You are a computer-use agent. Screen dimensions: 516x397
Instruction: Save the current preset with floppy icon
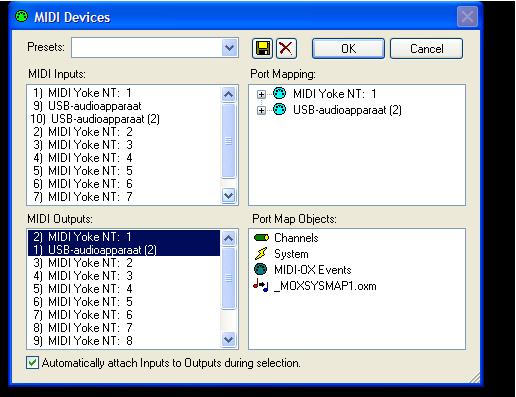coord(262,49)
